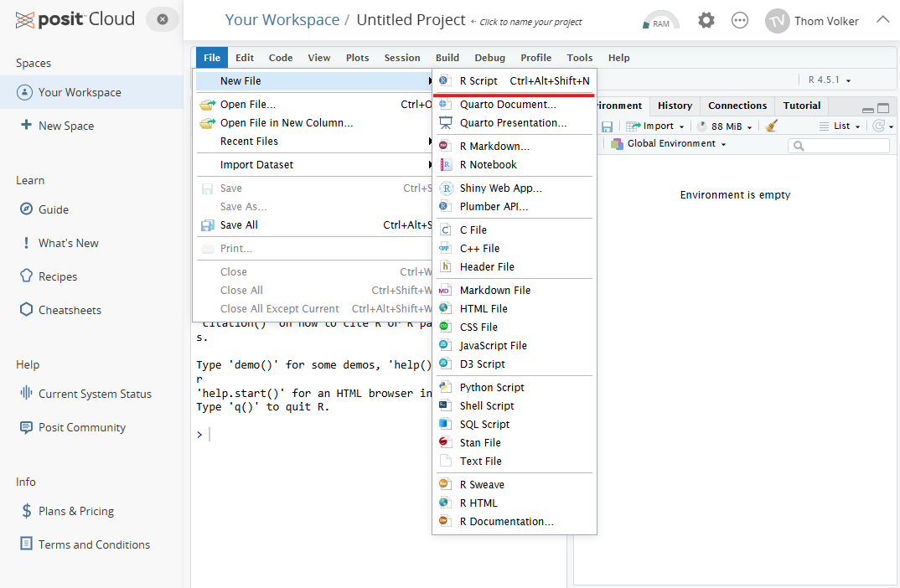Open the List view dropdown
Screen dimensions: 900x588
tap(840, 126)
